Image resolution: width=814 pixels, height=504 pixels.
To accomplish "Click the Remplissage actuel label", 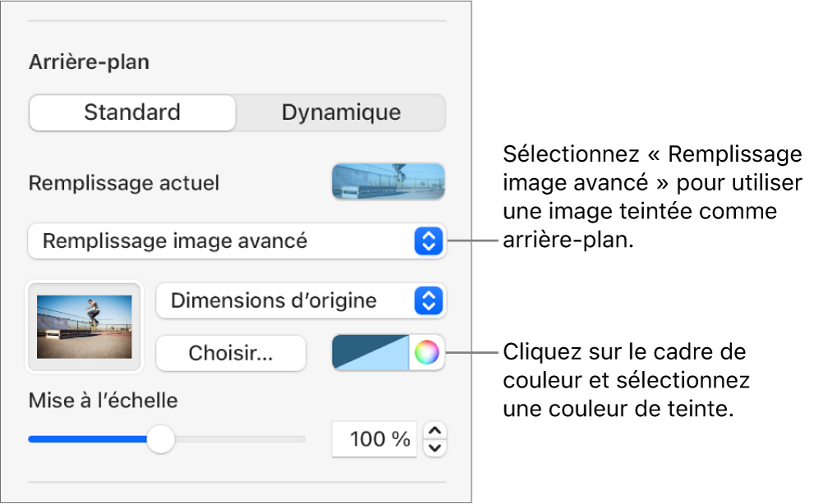I will click(x=123, y=182).
